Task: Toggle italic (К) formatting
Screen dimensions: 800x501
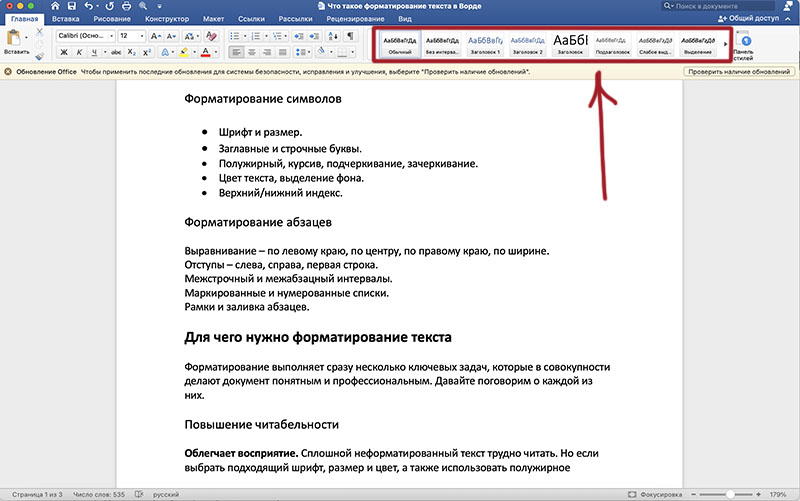Action: (79, 52)
